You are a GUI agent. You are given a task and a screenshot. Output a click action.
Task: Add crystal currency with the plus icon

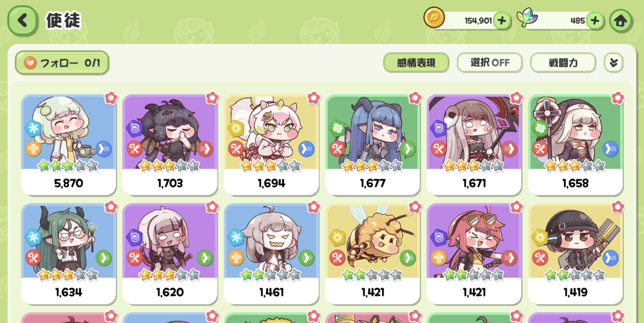(x=595, y=21)
